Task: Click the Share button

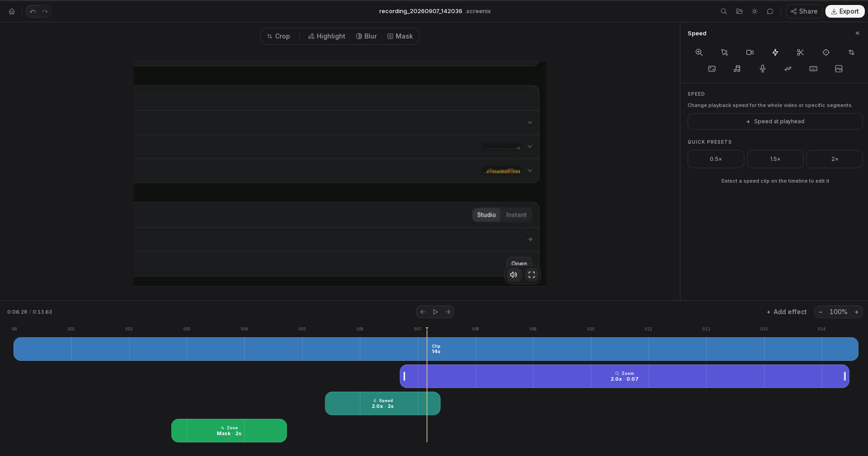Action: tap(804, 11)
